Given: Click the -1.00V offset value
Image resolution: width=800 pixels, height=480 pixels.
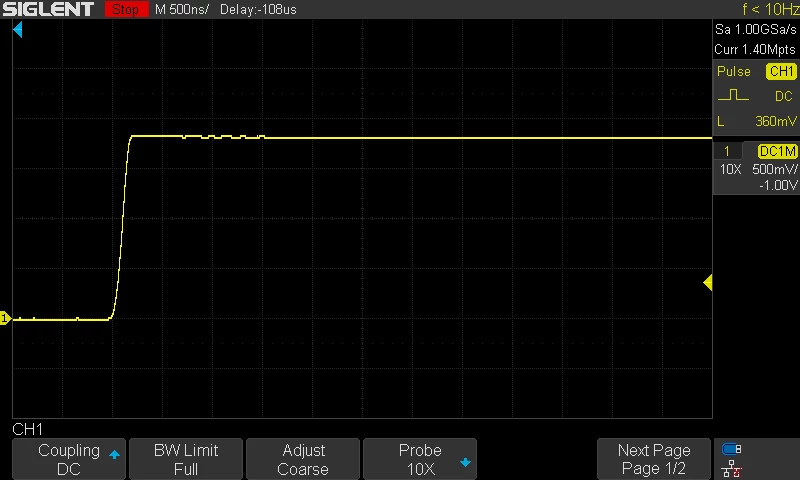Looking at the screenshot, I should click(778, 185).
